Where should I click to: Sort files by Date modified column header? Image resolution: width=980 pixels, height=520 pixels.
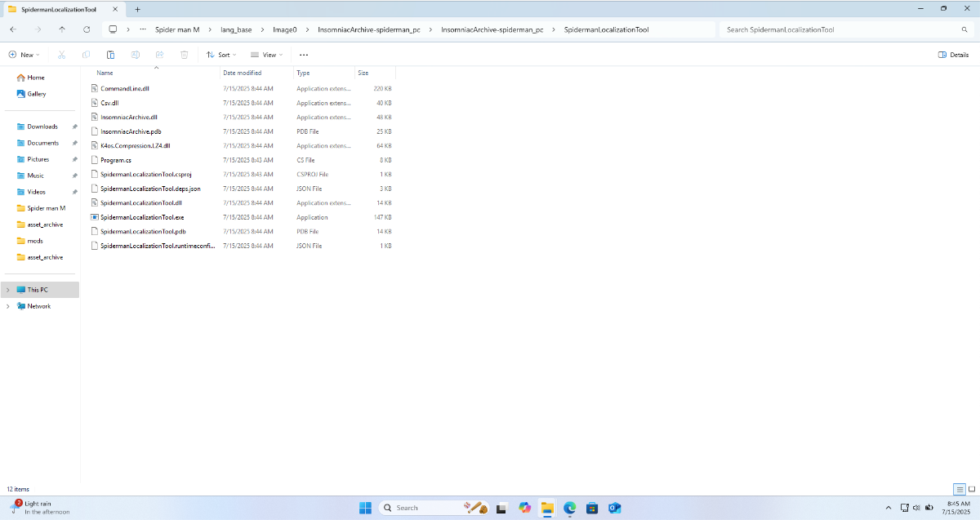[x=243, y=73]
